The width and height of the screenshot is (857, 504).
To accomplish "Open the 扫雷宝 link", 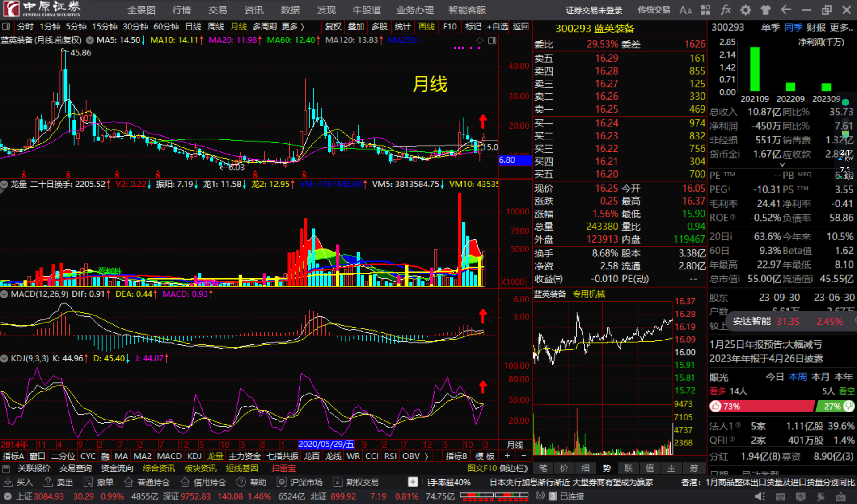I will tap(283, 468).
